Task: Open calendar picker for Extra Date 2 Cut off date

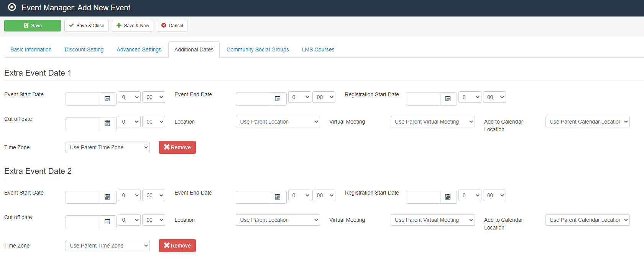Action: (108, 221)
